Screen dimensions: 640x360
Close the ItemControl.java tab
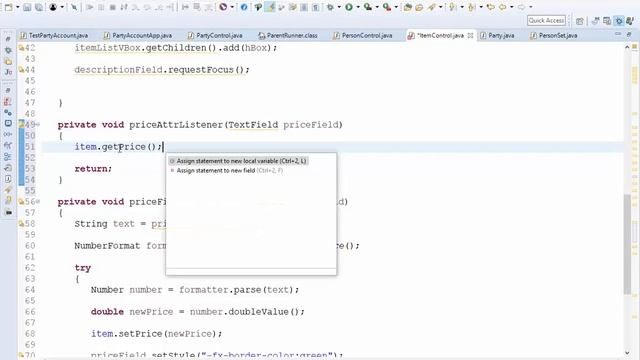[x=470, y=36]
